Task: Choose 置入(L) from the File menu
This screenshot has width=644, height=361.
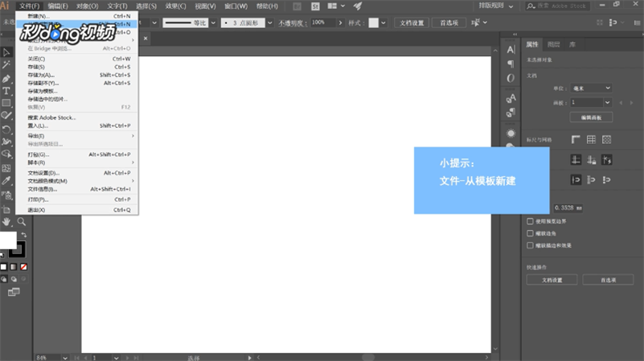Action: [x=77, y=125]
